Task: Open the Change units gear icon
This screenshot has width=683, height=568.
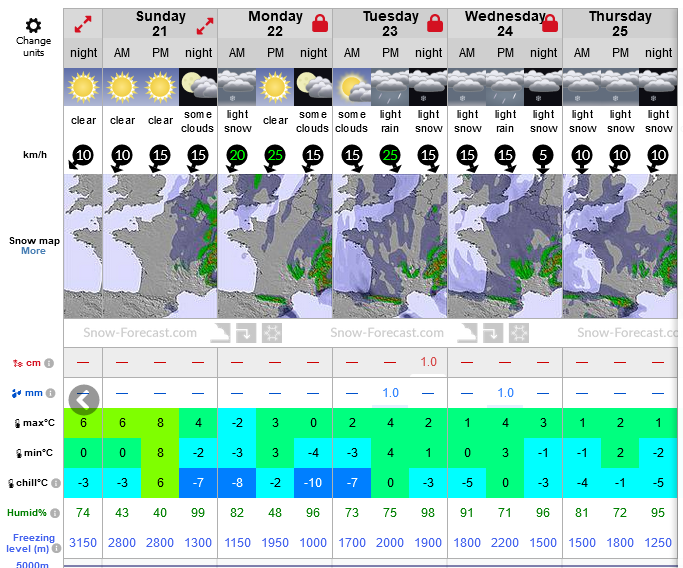Action: (33, 25)
